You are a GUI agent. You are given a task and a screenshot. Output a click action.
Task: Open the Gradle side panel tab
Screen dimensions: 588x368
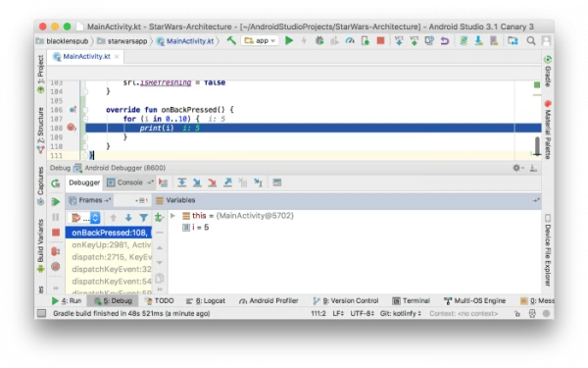click(548, 72)
